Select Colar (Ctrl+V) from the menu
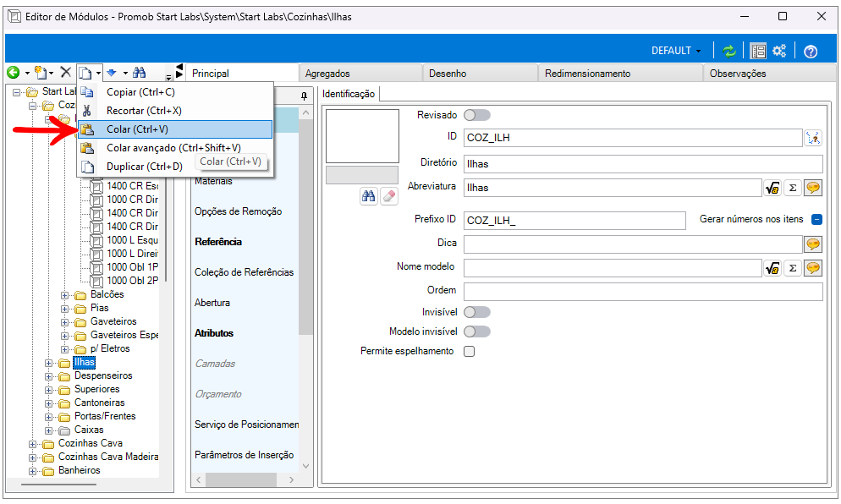Image resolution: width=841 pixels, height=504 pixels. point(137,129)
